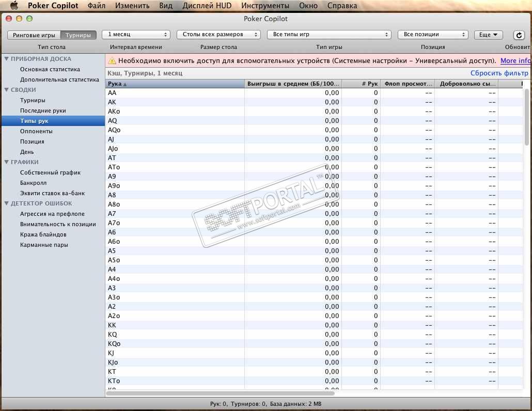The width and height of the screenshot is (532, 411).
Task: Collapse the СВОДКИ section
Action: pyautogui.click(x=6, y=89)
